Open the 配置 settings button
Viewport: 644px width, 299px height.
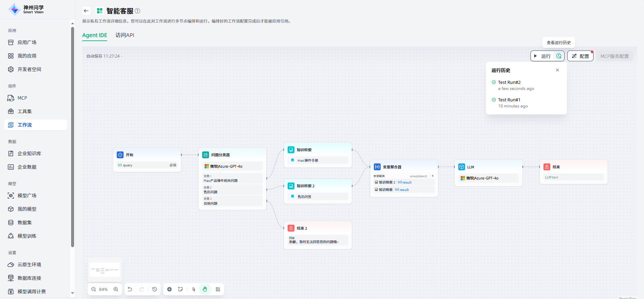coord(580,56)
